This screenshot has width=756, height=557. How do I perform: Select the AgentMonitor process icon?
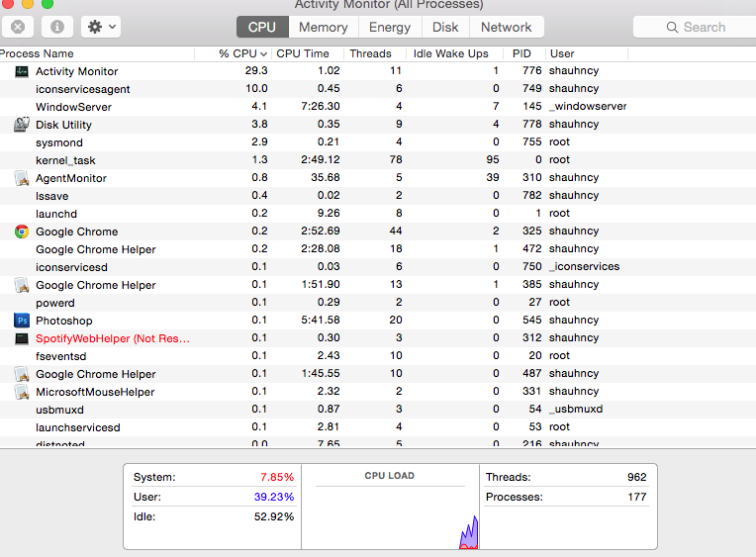click(x=22, y=178)
